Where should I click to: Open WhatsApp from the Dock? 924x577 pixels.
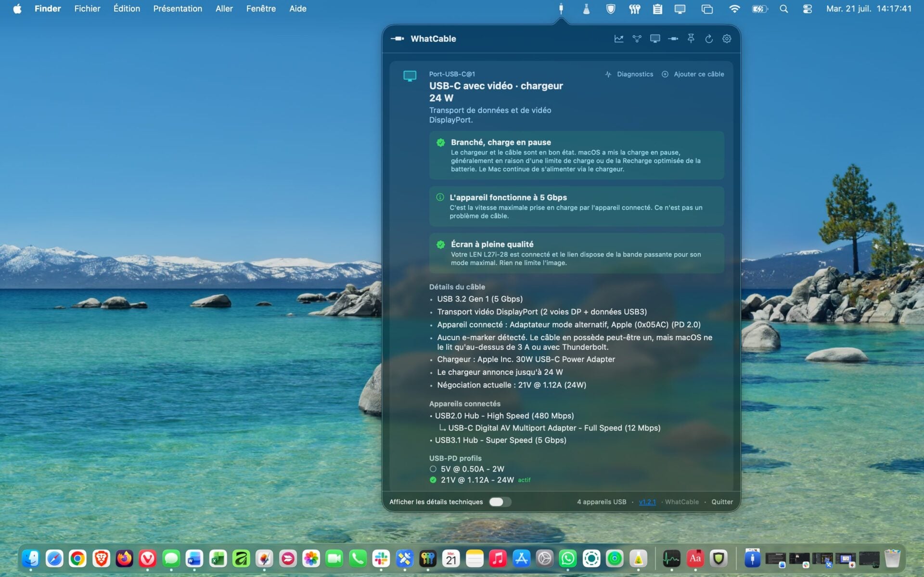coord(568,559)
